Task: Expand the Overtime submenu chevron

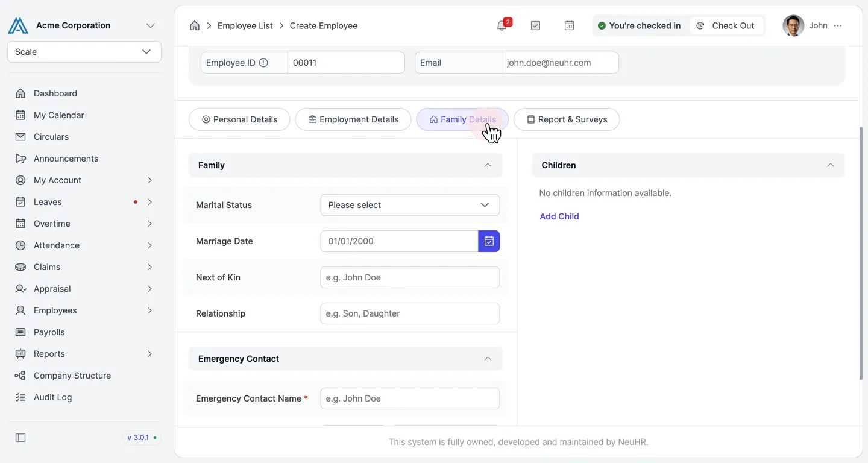Action: [149, 224]
